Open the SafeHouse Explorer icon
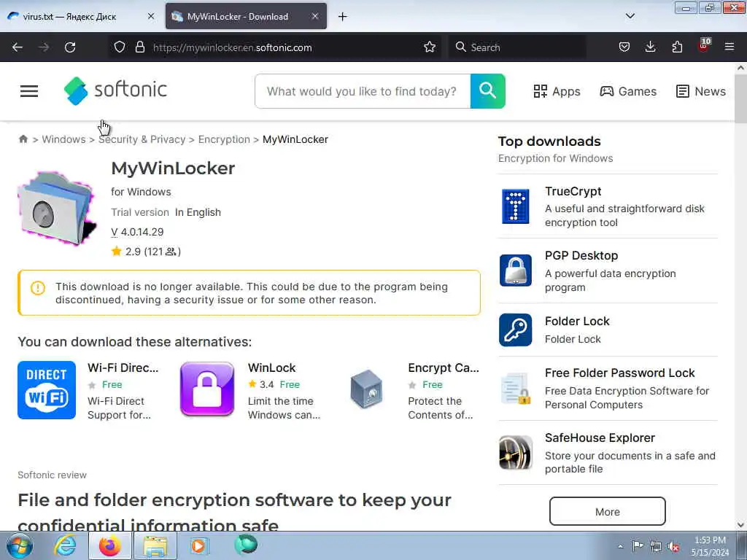Image resolution: width=747 pixels, height=560 pixels. (x=516, y=452)
